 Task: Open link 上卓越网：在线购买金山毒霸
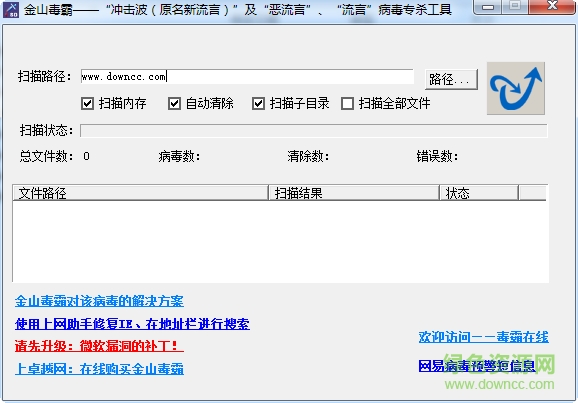click(x=99, y=369)
